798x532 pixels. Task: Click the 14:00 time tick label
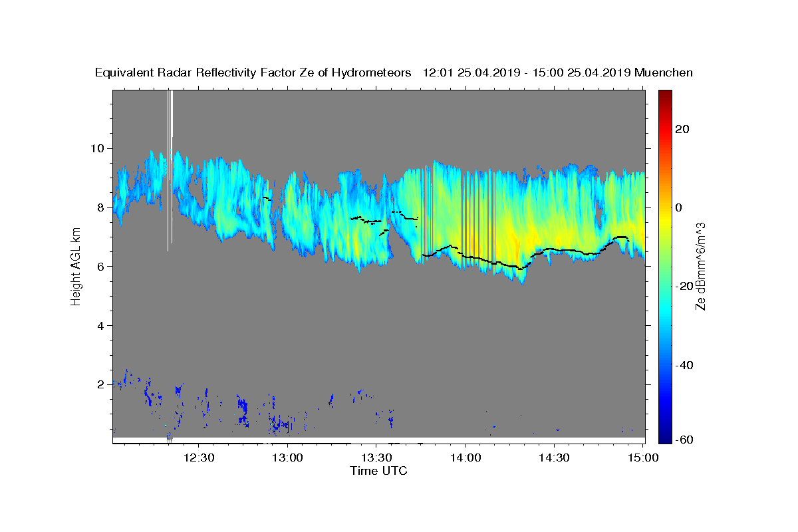click(x=465, y=458)
